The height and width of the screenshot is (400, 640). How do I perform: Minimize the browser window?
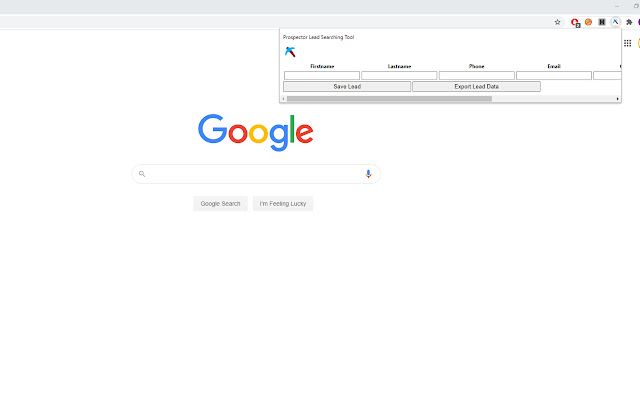tap(617, 6)
